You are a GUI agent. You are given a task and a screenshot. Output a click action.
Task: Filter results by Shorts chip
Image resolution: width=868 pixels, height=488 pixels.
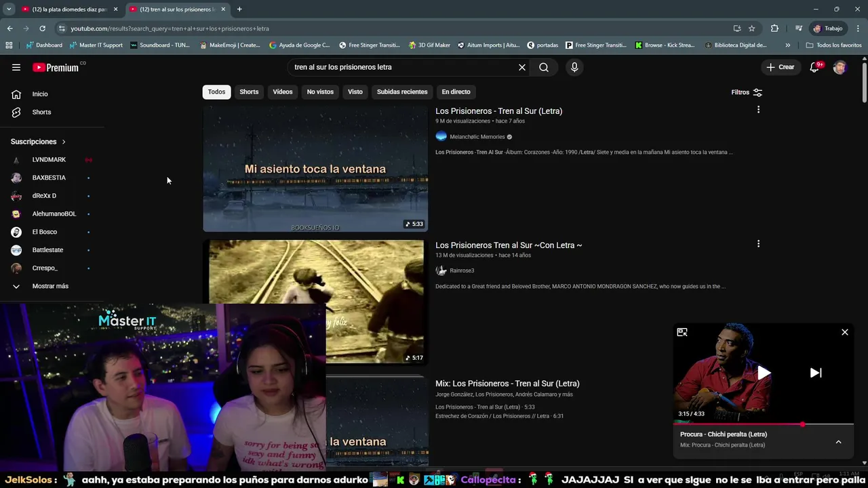click(249, 91)
